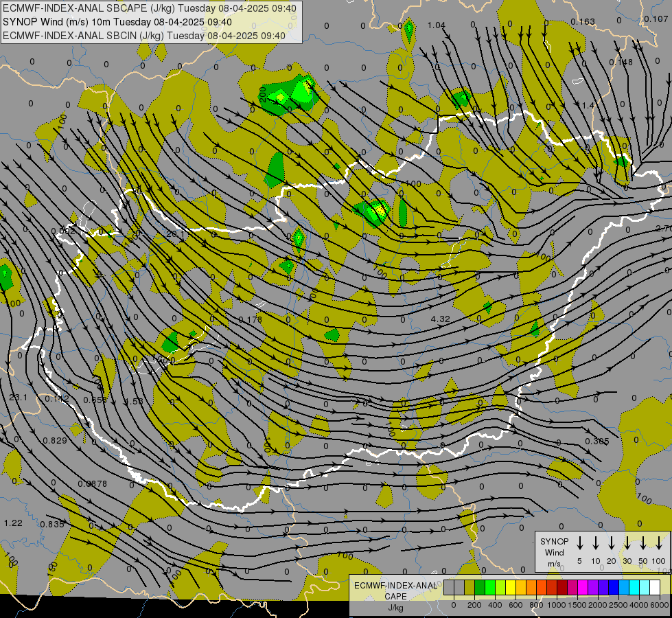The height and width of the screenshot is (618, 672).
Task: Click the '0.305' value on the map
Action: pyautogui.click(x=597, y=442)
